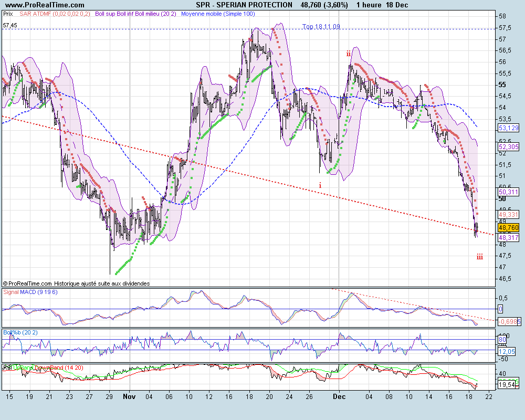Click the '22' date axis label
This screenshot has height=420, width=525.
[489, 397]
